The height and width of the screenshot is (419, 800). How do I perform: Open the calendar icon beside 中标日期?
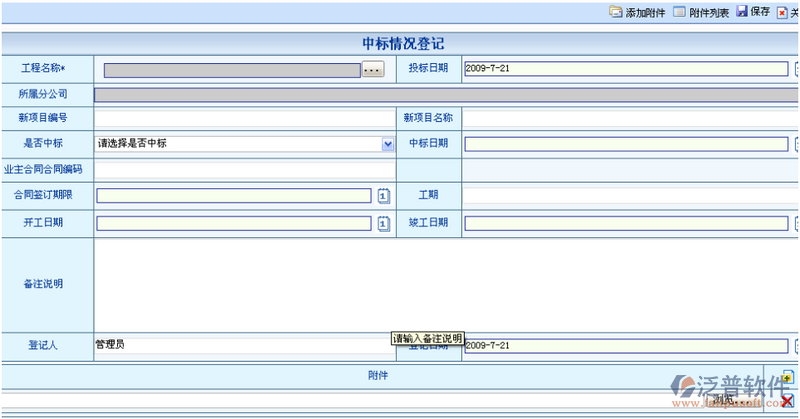tap(796, 144)
